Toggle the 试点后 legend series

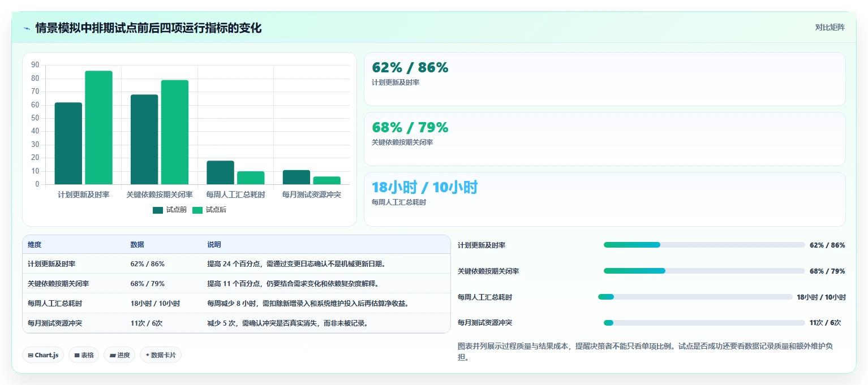point(209,210)
